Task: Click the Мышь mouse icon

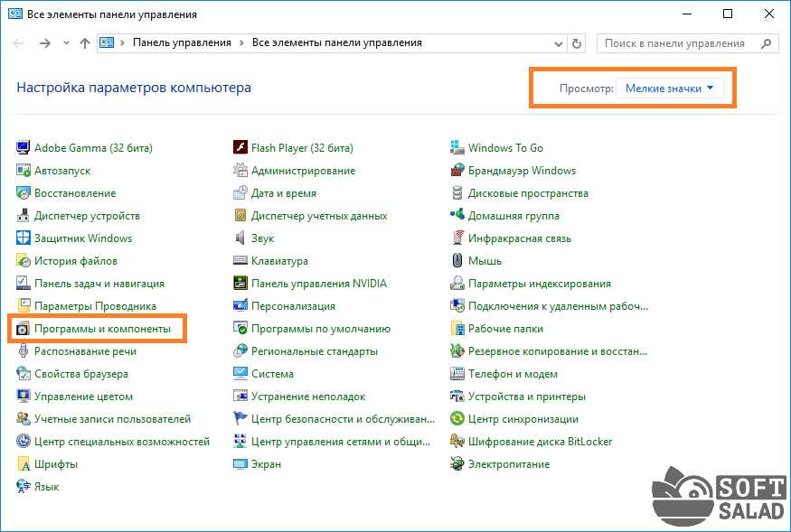Action: pyautogui.click(x=457, y=261)
